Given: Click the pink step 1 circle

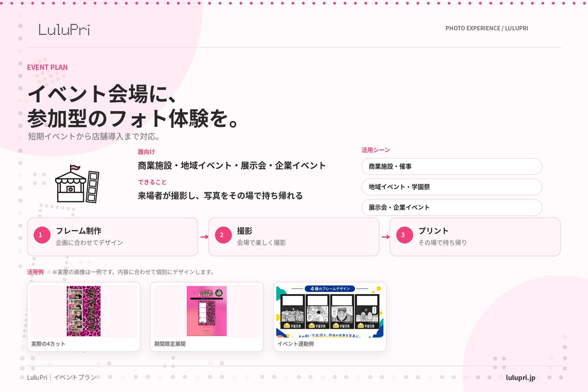Looking at the screenshot, I should tap(42, 235).
